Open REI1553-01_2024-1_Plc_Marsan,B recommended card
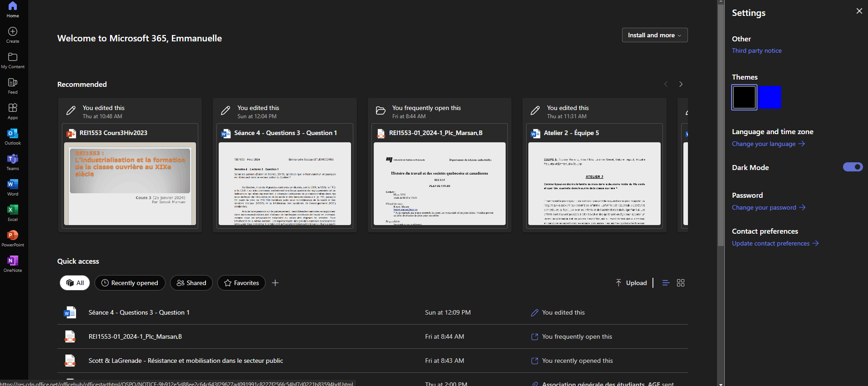This screenshot has height=386, width=868. tap(440, 165)
